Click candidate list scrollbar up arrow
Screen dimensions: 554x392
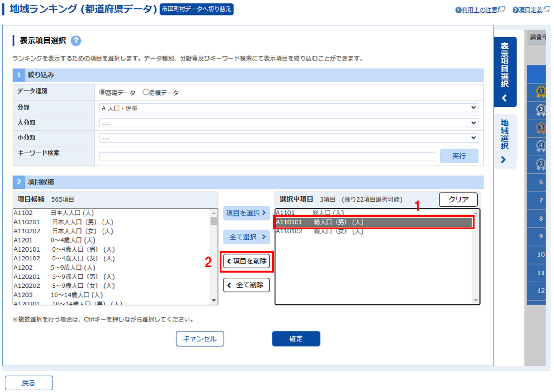click(x=214, y=213)
